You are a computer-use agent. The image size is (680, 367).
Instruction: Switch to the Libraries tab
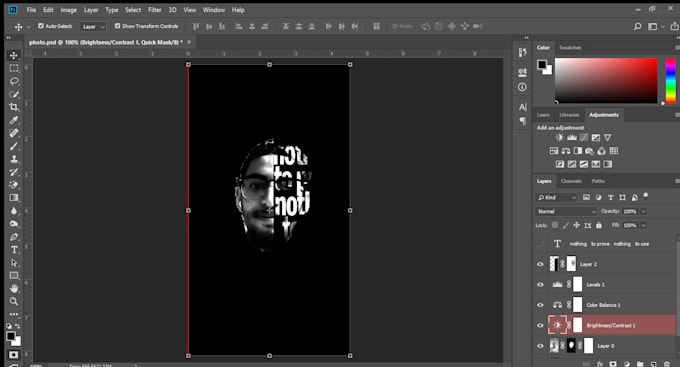pyautogui.click(x=569, y=115)
